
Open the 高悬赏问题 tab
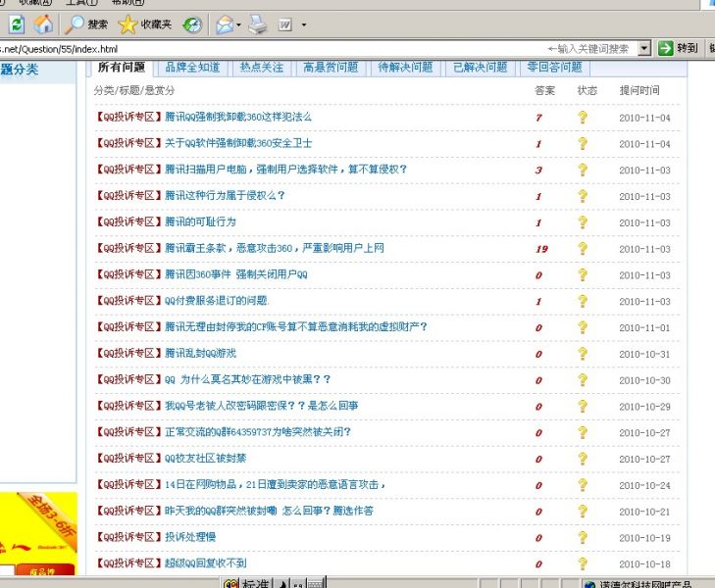point(331,68)
